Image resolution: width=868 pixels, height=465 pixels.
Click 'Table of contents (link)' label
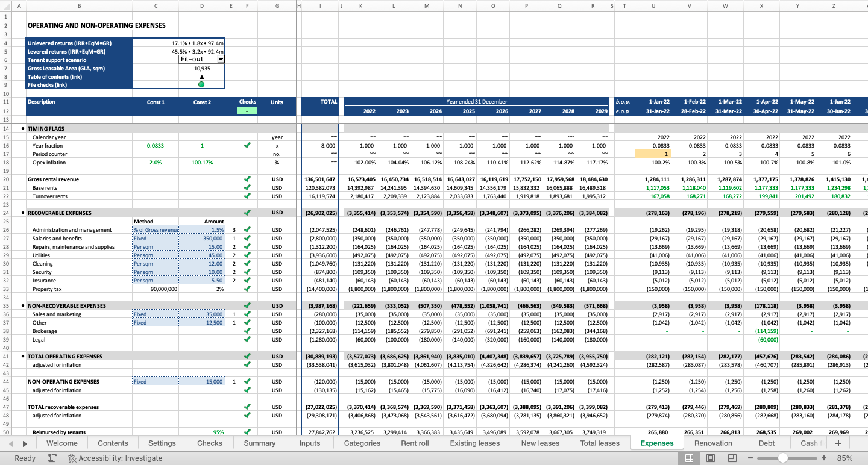click(x=55, y=76)
